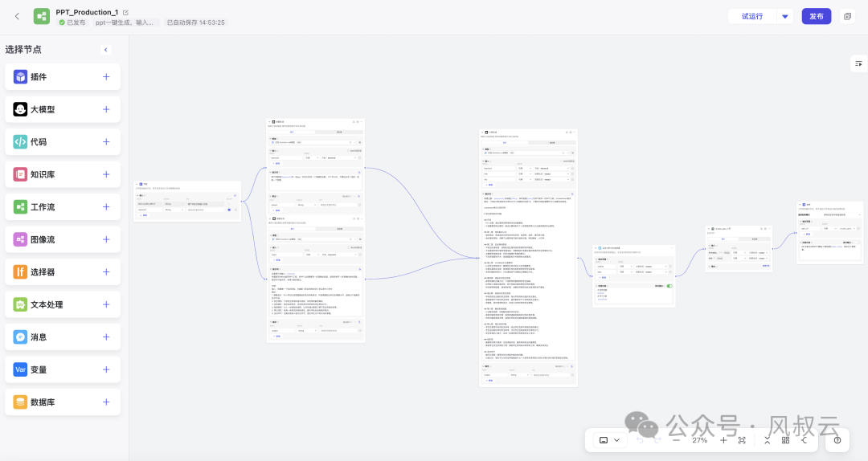This screenshot has height=461, width=868.
Task: Click the 文本处理 text processing icon
Action: 20,304
